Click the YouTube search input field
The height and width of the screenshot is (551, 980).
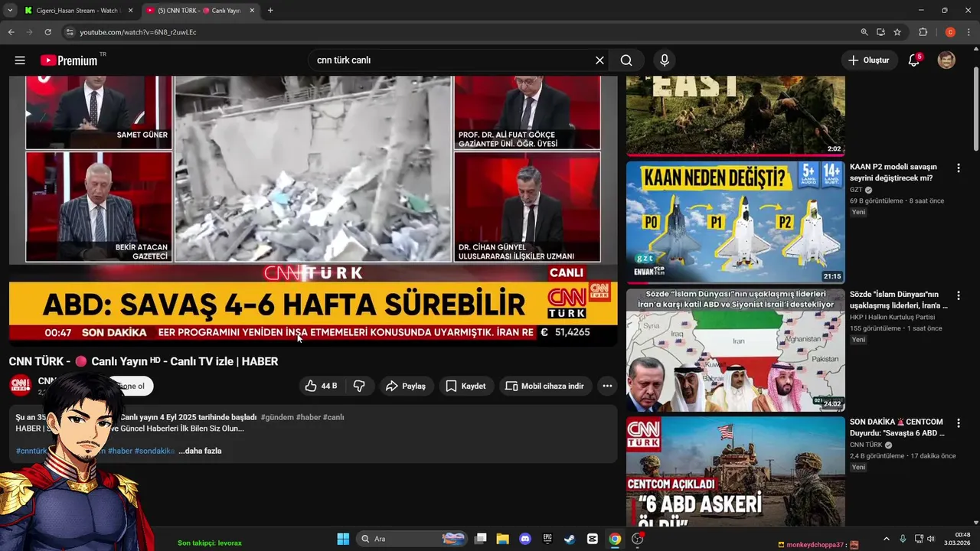point(452,60)
